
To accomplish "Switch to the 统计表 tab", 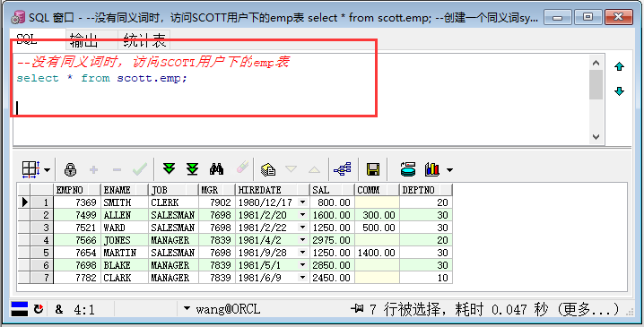I will pyautogui.click(x=144, y=40).
